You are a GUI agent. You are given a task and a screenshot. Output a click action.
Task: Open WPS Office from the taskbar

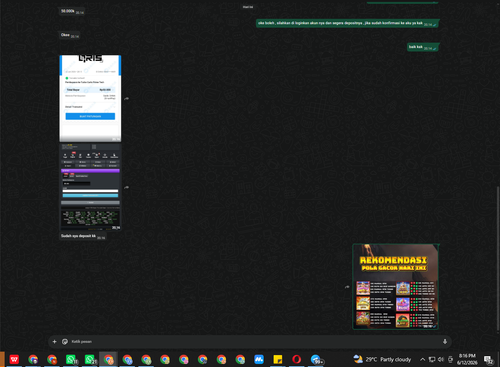14,359
